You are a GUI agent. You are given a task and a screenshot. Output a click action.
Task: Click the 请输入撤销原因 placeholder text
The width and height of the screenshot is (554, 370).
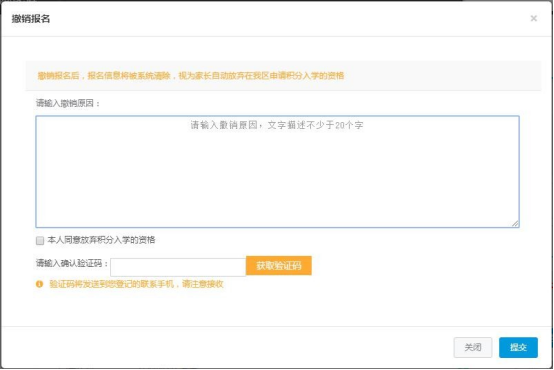(x=277, y=125)
